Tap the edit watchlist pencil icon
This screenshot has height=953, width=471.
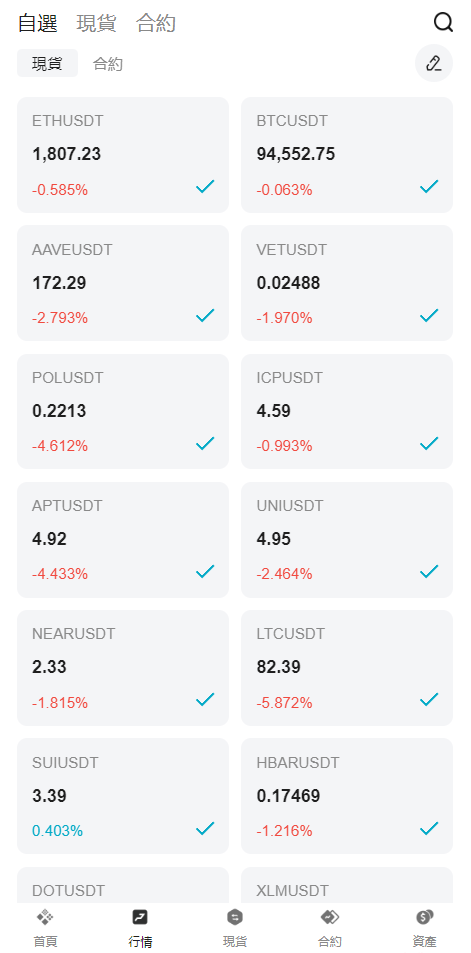pos(434,63)
